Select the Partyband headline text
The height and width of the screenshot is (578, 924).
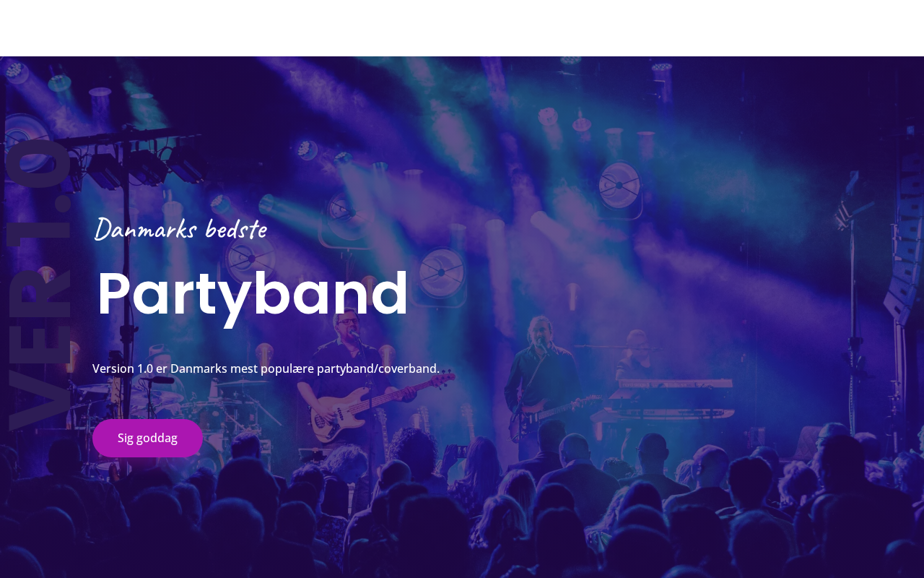pyautogui.click(x=253, y=293)
